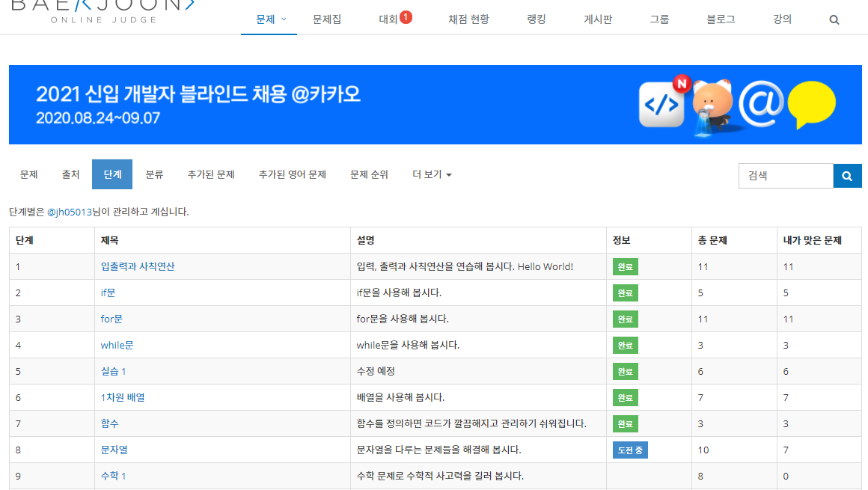Click the 완료 badge in while문 row
The image size is (868, 490).
(625, 346)
